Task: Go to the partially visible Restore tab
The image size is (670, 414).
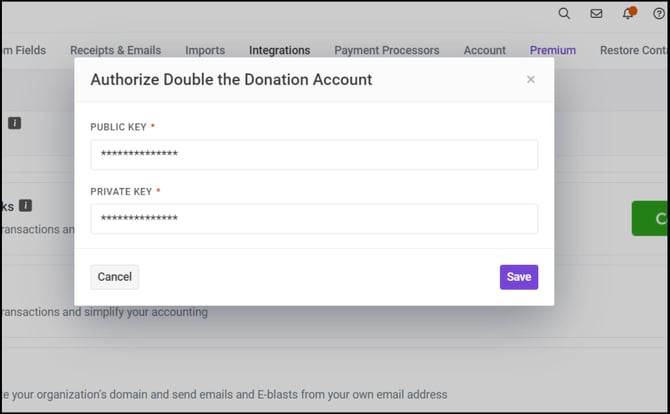Action: pos(633,50)
